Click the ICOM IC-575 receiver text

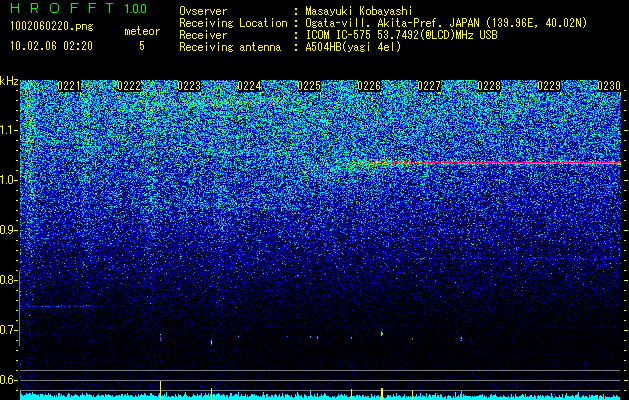pyautogui.click(x=401, y=35)
